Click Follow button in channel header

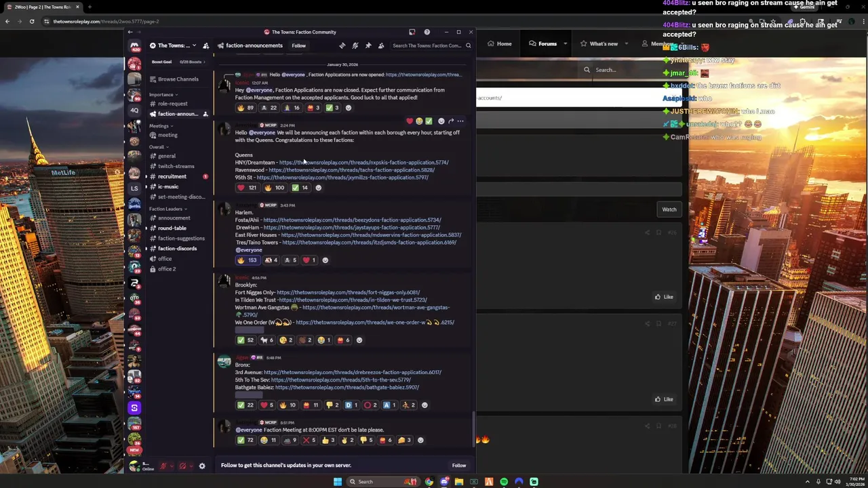pyautogui.click(x=298, y=45)
